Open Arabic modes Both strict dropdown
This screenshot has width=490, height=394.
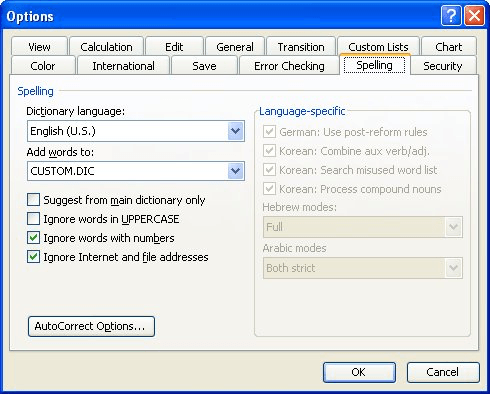coord(363,268)
